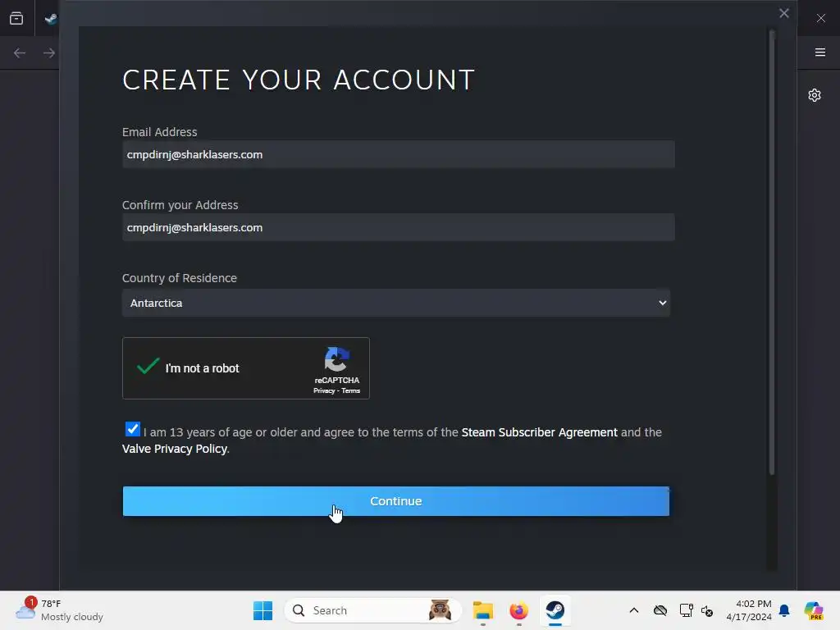Click the reCAPTCHA logo icon
The image size is (840, 630).
[x=337, y=359]
